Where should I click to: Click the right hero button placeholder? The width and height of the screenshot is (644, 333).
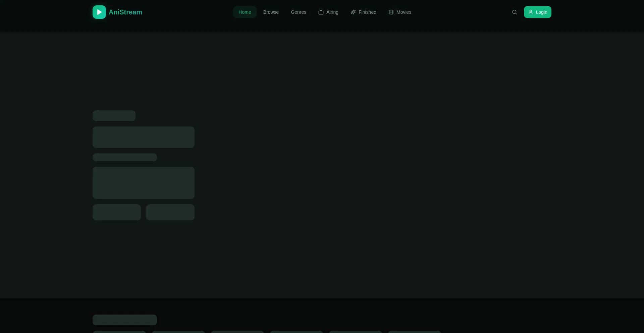pos(170,212)
